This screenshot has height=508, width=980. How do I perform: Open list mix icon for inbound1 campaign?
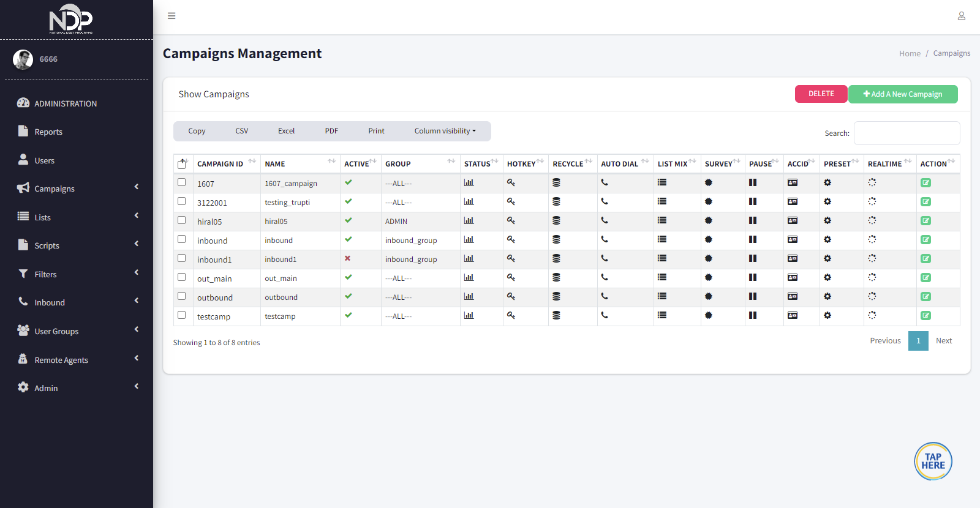(662, 258)
